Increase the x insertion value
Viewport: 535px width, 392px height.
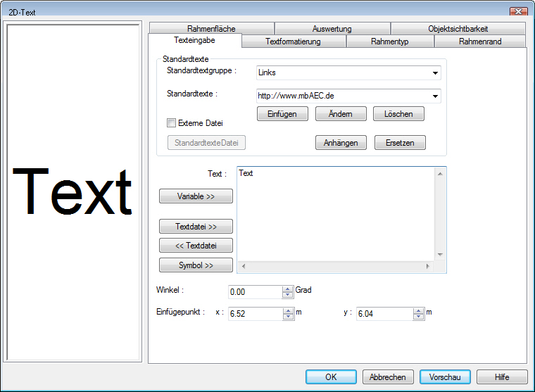tap(289, 311)
